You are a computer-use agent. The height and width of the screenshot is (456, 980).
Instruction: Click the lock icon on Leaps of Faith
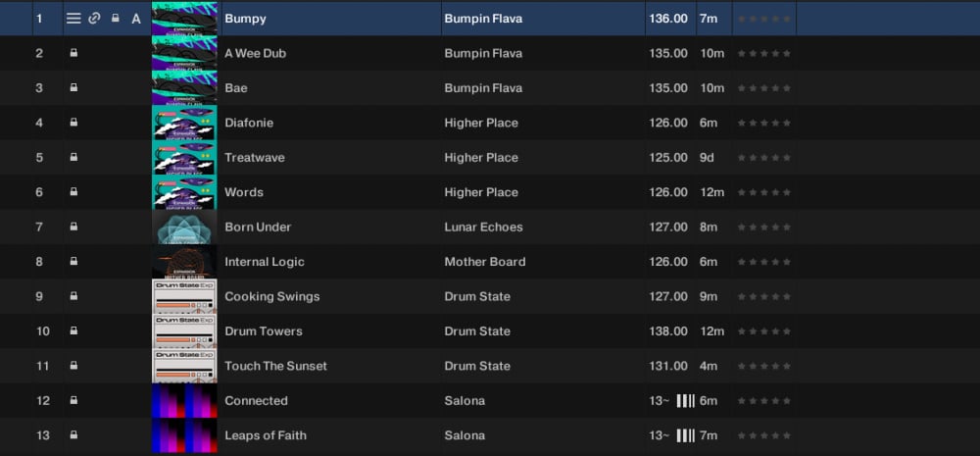coord(73,434)
